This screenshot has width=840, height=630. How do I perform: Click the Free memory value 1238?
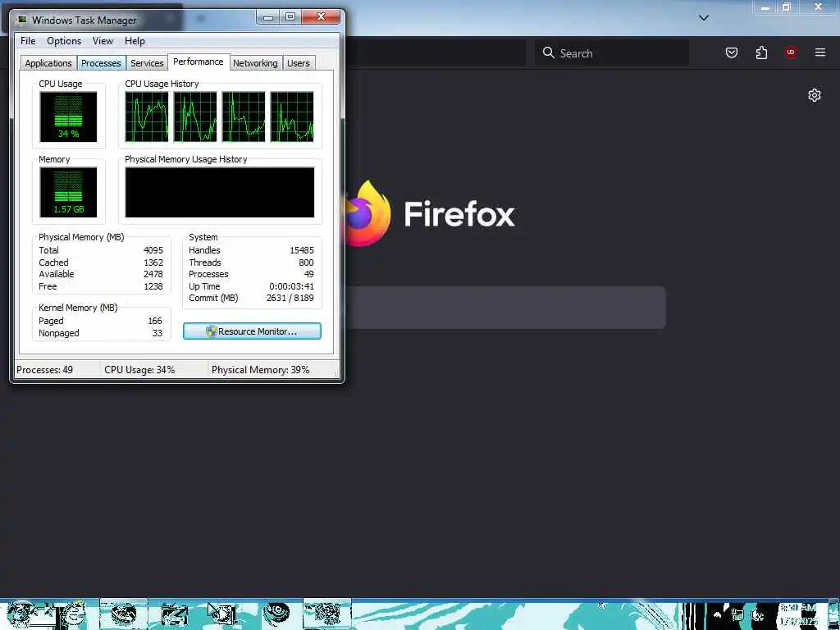(x=153, y=286)
